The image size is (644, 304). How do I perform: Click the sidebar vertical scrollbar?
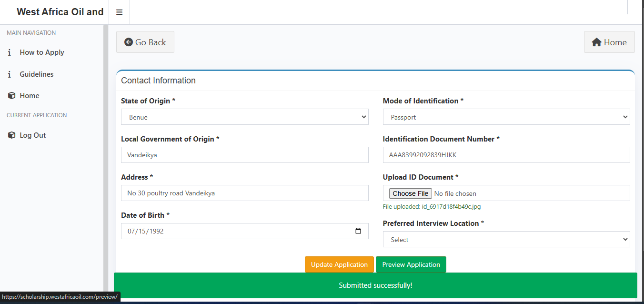pyautogui.click(x=106, y=157)
